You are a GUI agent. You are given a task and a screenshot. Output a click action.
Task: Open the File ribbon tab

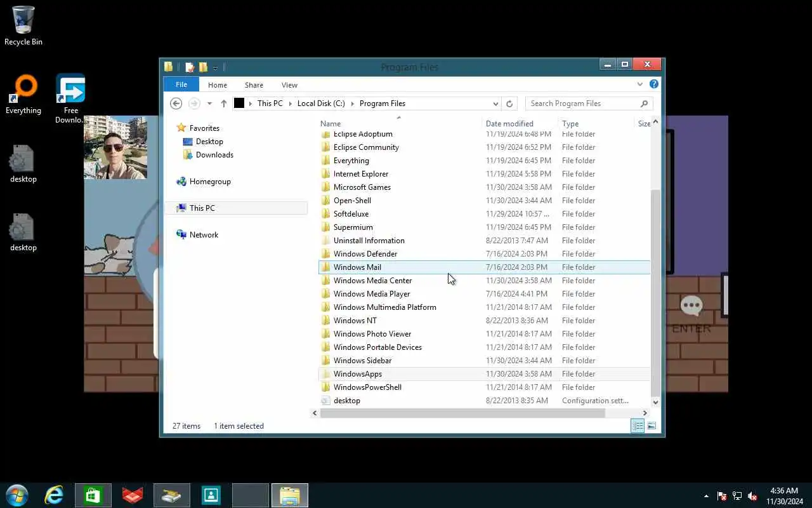(181, 84)
